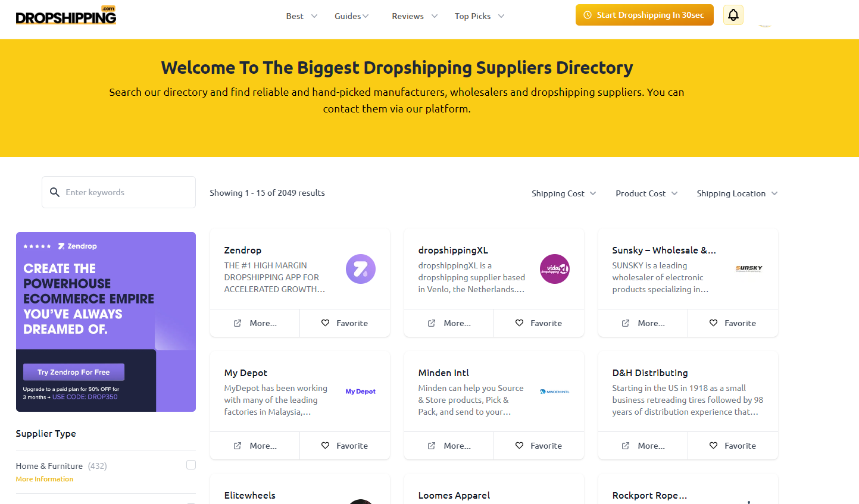The image size is (859, 504).
Task: Click the USE CODE: DROP350 link
Action: point(85,397)
